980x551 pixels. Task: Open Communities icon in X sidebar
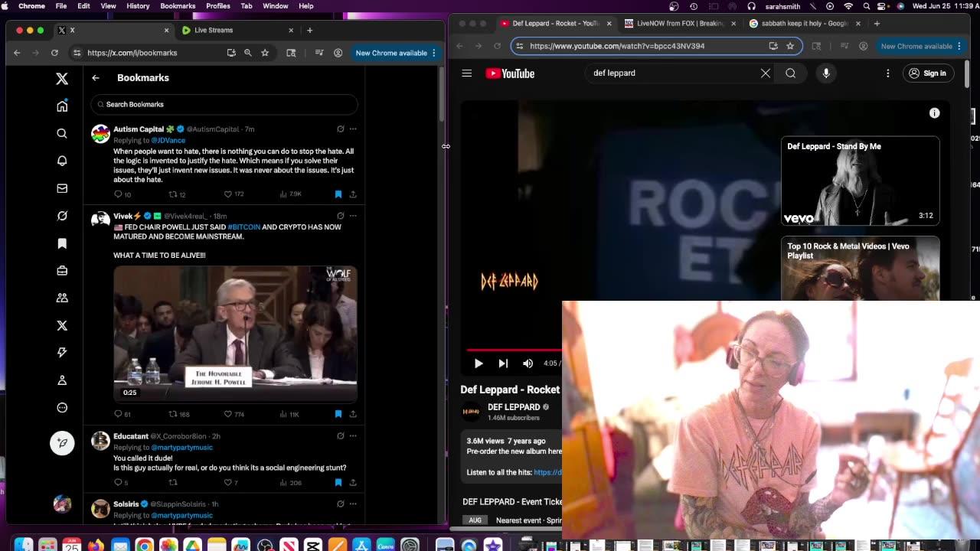(x=62, y=298)
